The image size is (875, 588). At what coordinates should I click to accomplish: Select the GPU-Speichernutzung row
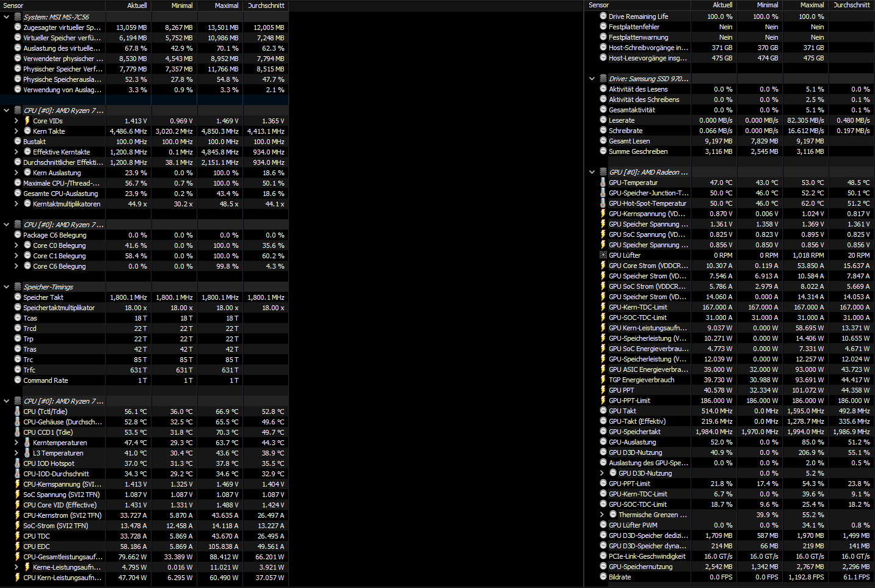coord(730,567)
